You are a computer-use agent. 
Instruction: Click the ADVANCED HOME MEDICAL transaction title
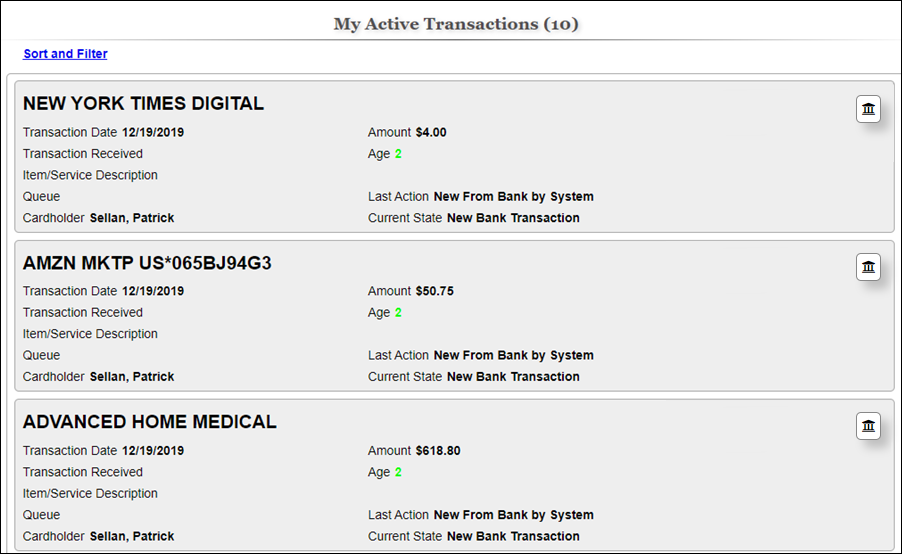tap(150, 422)
